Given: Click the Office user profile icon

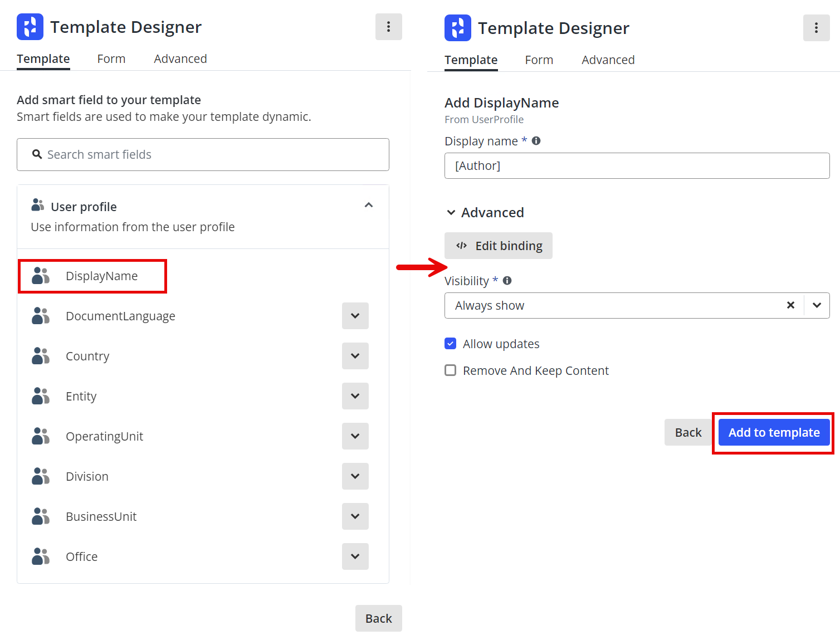Looking at the screenshot, I should [41, 556].
